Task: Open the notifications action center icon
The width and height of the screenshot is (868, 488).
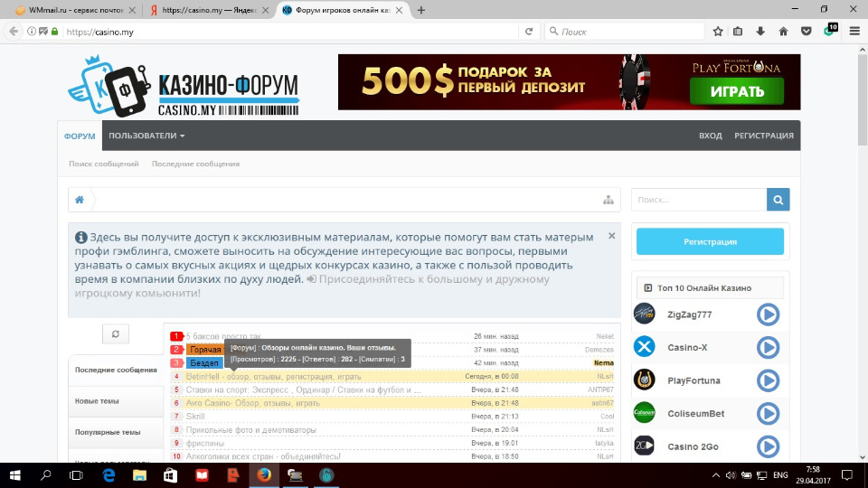Action: tap(847, 475)
